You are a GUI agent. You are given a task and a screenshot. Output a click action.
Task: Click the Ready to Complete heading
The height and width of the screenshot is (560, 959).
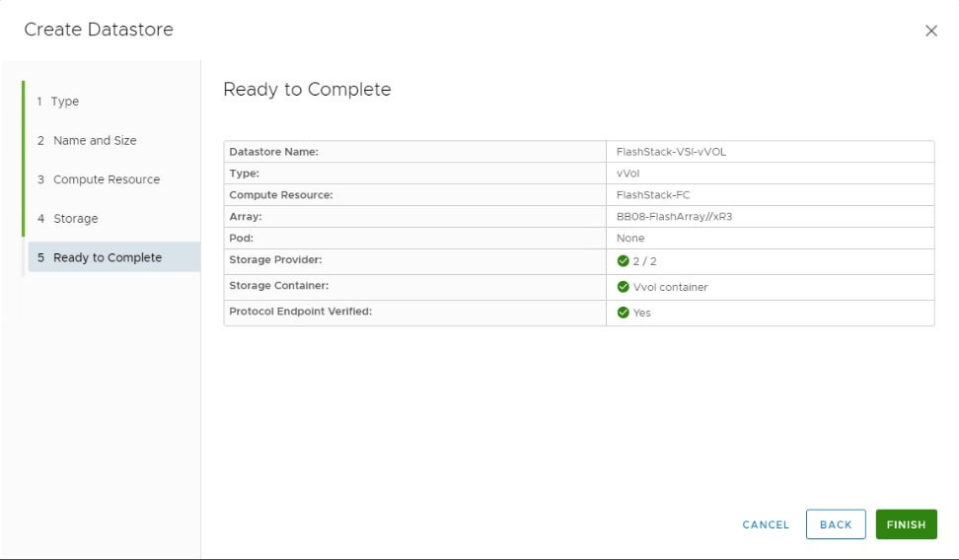pyautogui.click(x=307, y=90)
